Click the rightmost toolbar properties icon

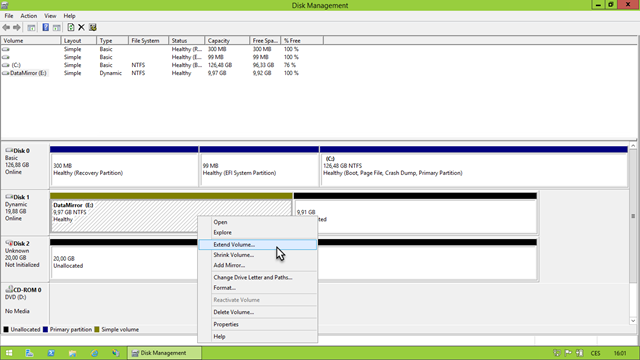pyautogui.click(x=93, y=27)
